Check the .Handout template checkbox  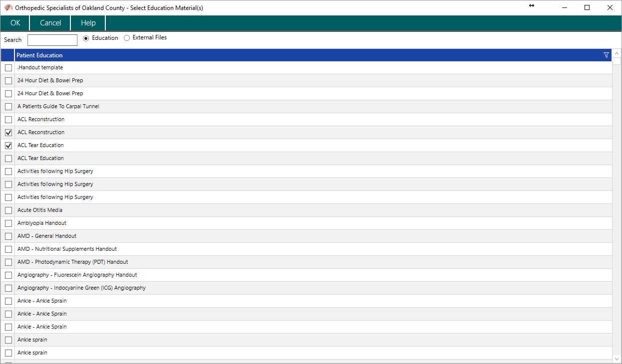(8, 68)
